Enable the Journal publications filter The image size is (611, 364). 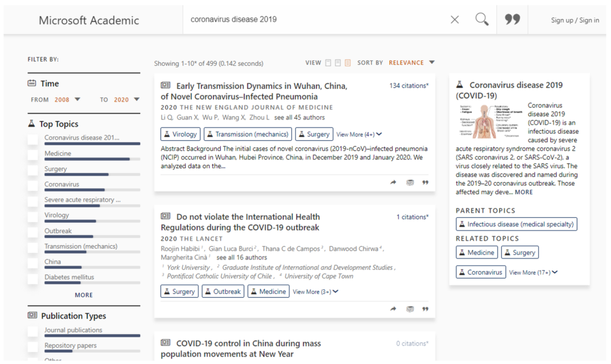34,330
